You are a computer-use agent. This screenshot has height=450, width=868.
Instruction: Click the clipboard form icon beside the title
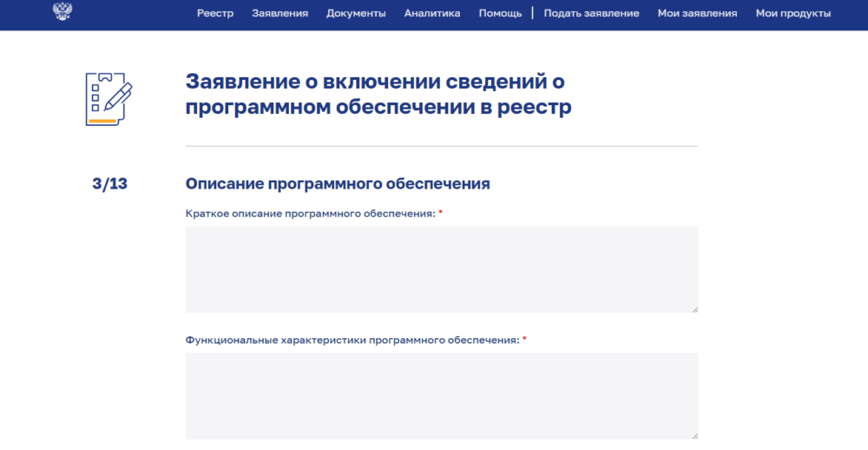tap(108, 99)
